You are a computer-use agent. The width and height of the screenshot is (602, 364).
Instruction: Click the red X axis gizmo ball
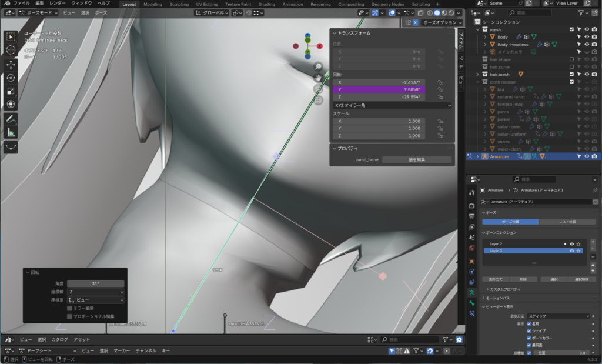pos(321,45)
